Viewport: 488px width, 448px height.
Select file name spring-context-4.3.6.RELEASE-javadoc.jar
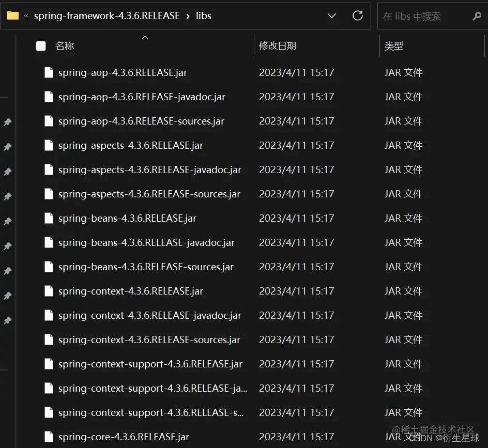click(x=150, y=316)
